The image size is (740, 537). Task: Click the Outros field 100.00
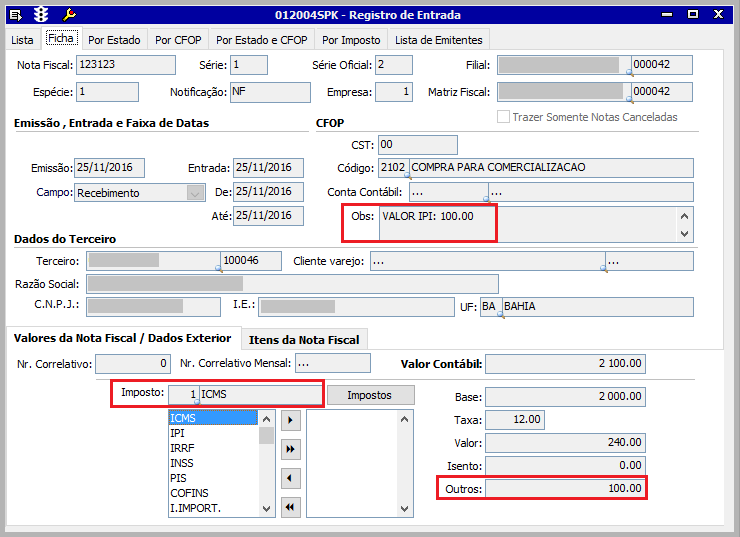click(565, 488)
